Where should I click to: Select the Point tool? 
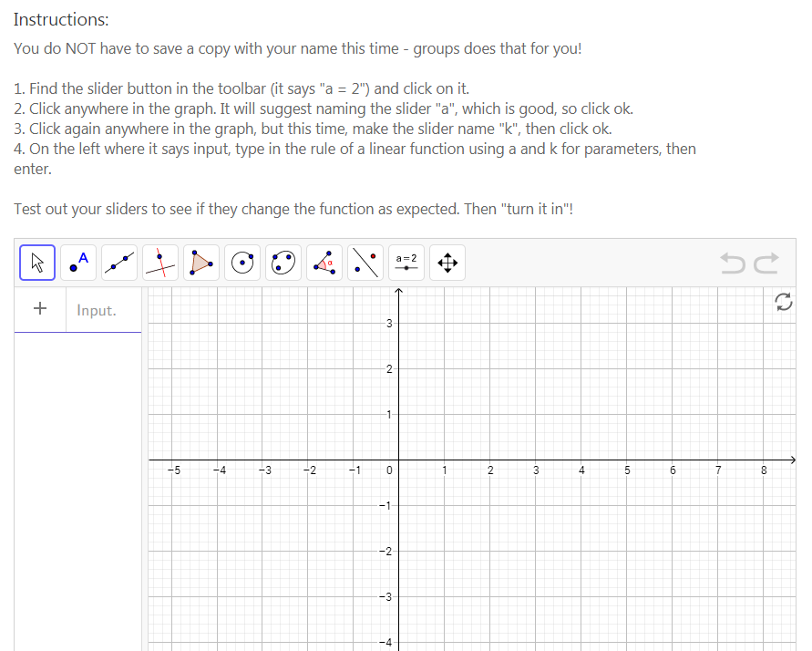[78, 263]
